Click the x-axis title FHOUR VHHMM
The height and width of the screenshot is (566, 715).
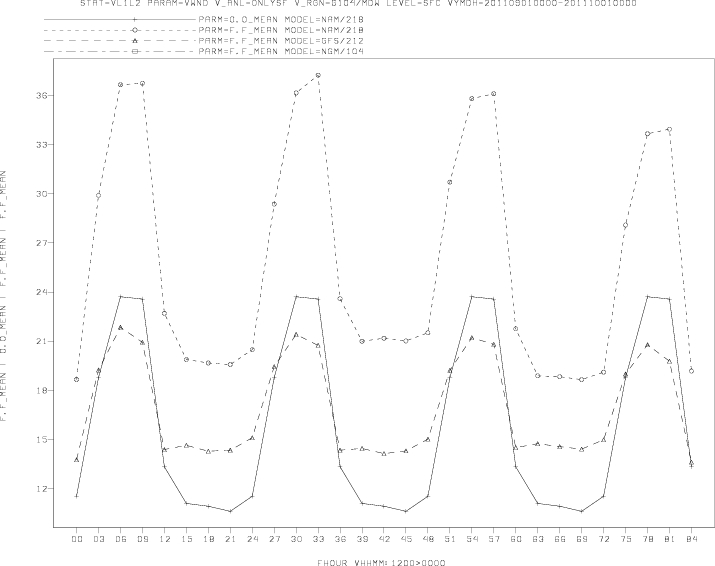pyautogui.click(x=381, y=563)
